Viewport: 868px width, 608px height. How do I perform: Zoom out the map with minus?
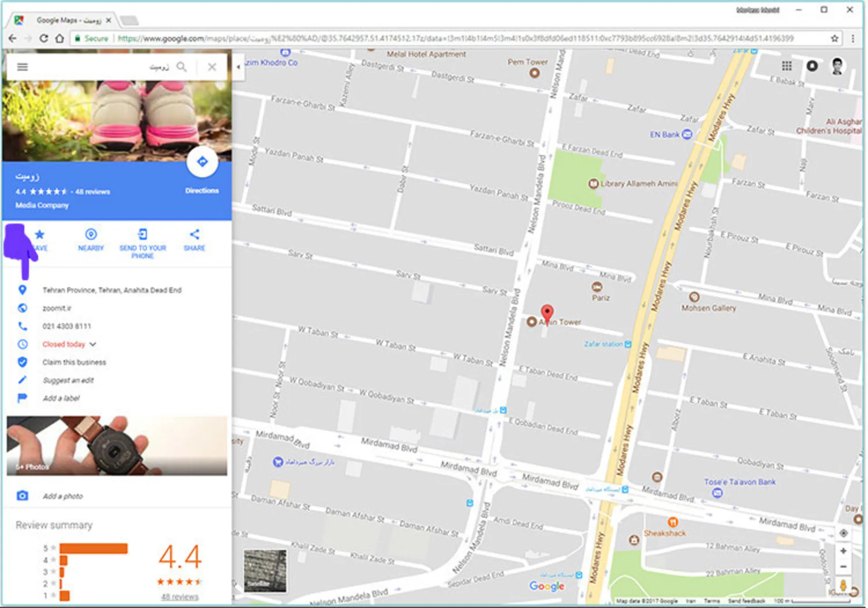tap(843, 566)
